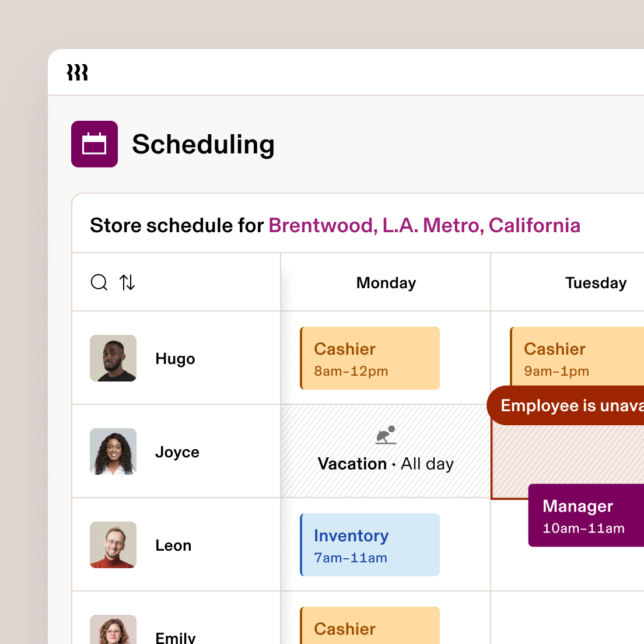Image resolution: width=644 pixels, height=644 pixels.
Task: Select the Tuesday column header
Action: [x=596, y=282]
